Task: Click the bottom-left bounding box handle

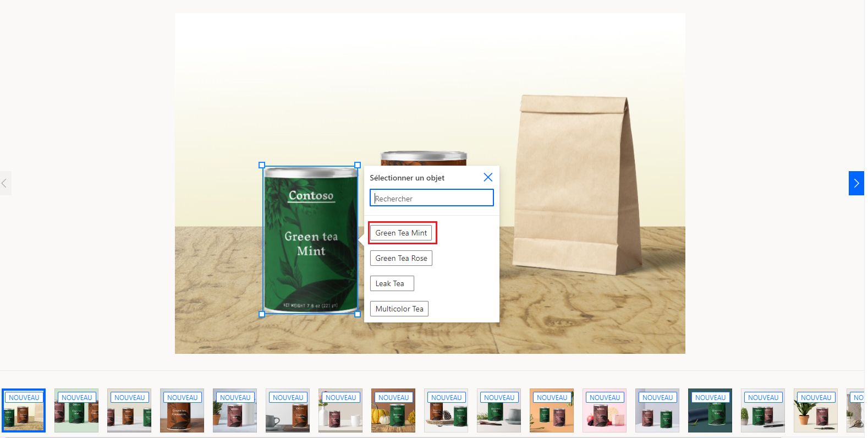Action: (262, 314)
